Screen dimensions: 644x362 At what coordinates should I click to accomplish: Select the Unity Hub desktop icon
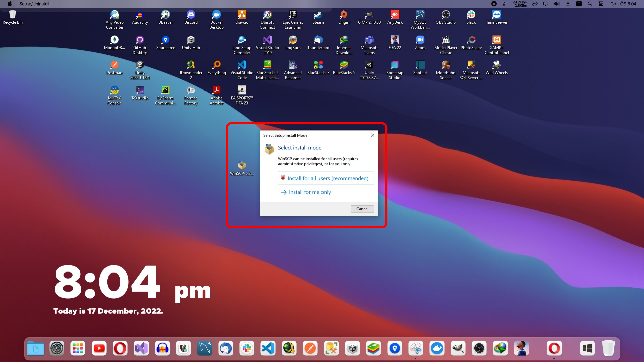click(x=191, y=43)
